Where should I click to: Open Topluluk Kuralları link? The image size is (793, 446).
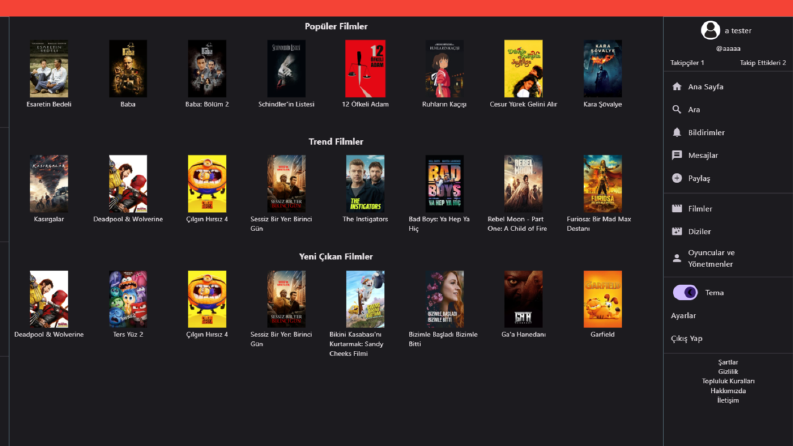(x=728, y=381)
